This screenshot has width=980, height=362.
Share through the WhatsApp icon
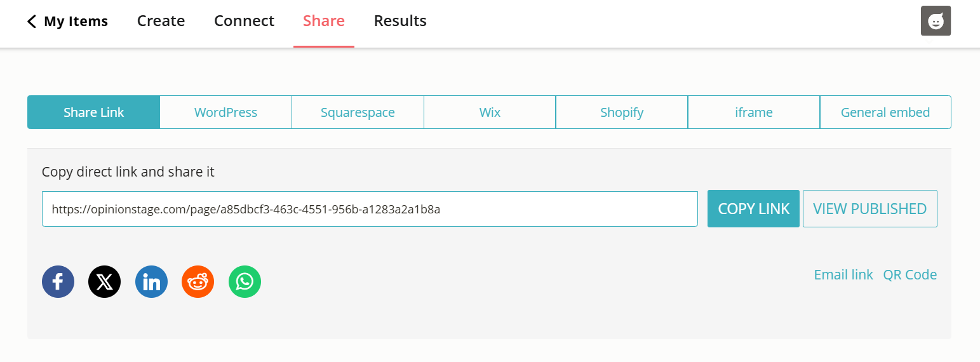pos(245,281)
